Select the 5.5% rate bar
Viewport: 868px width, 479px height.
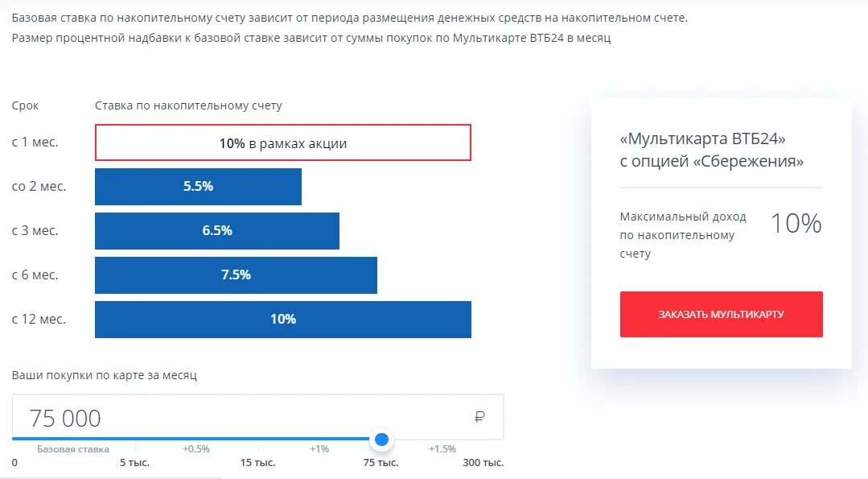pos(198,187)
